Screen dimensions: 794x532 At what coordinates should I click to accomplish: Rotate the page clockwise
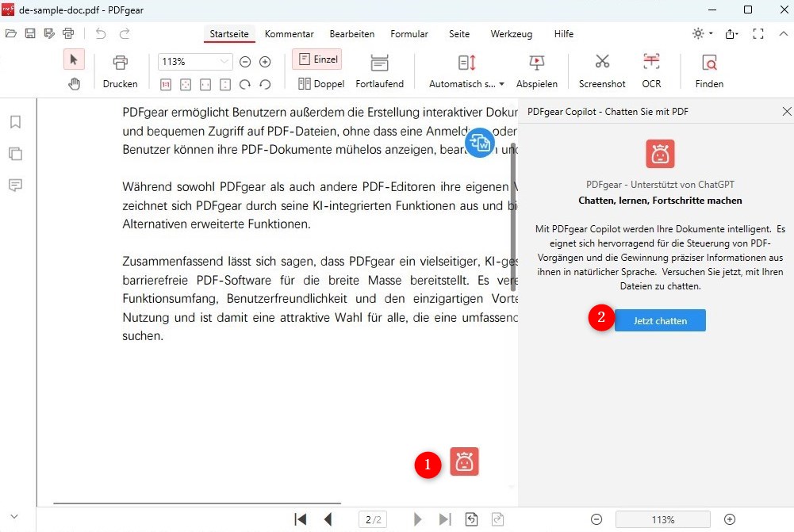[x=245, y=85]
